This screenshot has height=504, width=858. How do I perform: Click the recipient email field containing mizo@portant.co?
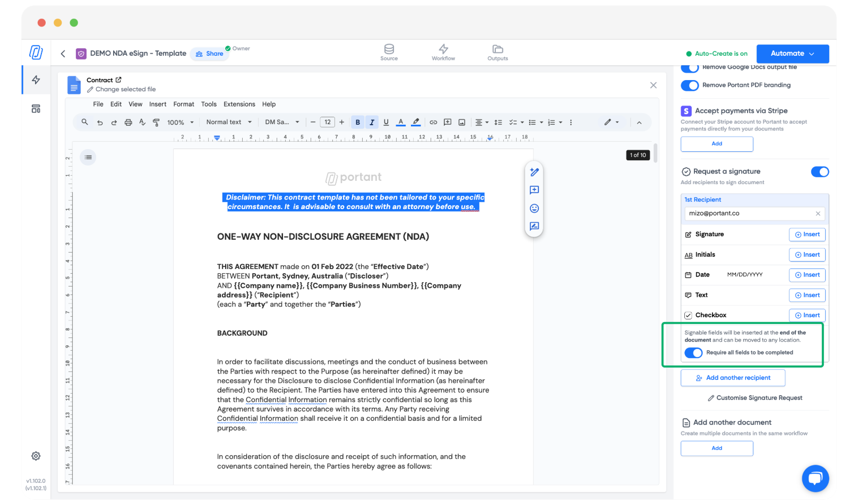(x=749, y=213)
